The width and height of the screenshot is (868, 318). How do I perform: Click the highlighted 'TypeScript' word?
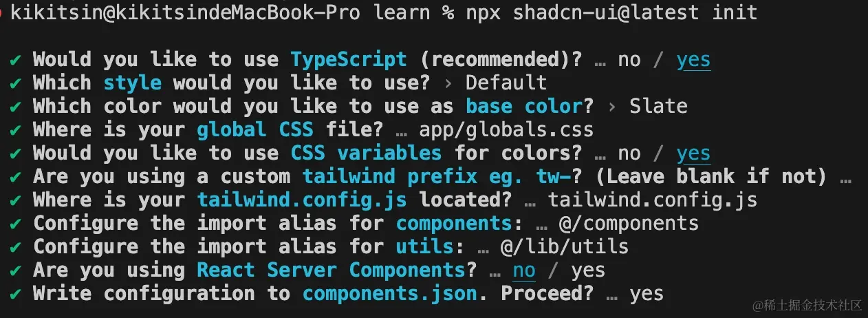[348, 60]
